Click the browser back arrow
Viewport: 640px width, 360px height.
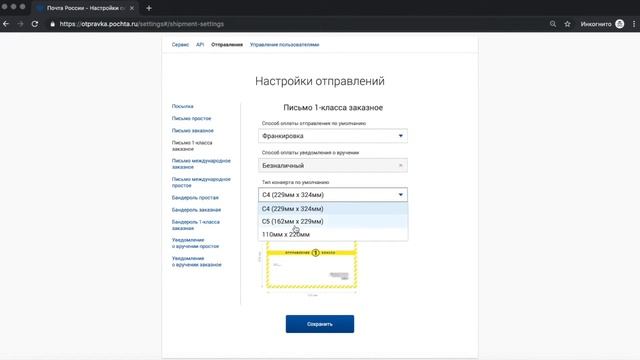(x=6, y=24)
